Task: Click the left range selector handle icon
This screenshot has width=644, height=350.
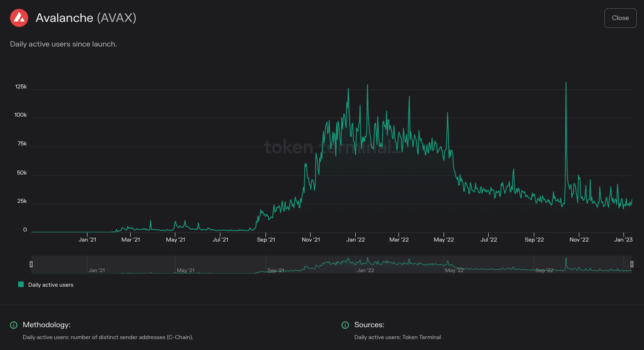Action: click(x=31, y=264)
